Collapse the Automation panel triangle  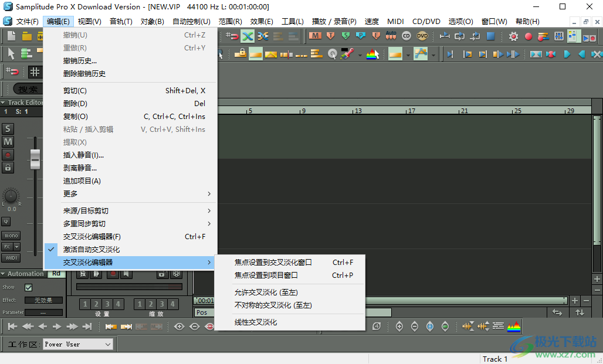(x=3, y=274)
